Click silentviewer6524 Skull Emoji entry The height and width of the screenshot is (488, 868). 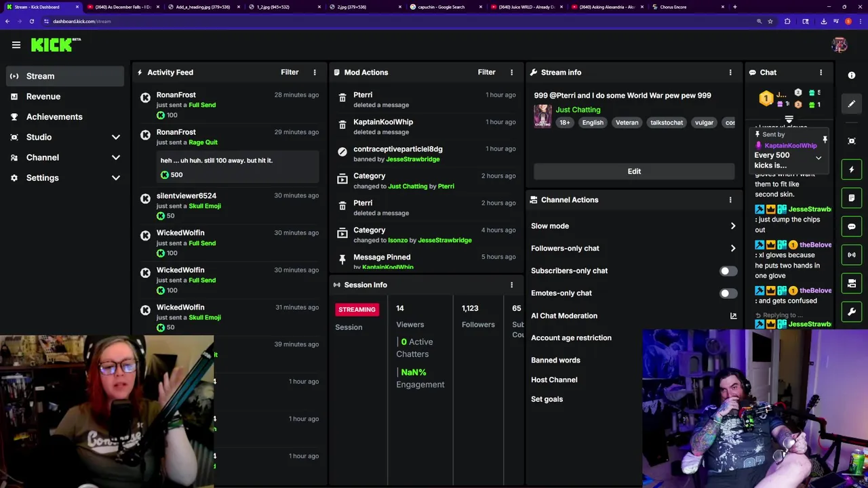click(x=229, y=206)
